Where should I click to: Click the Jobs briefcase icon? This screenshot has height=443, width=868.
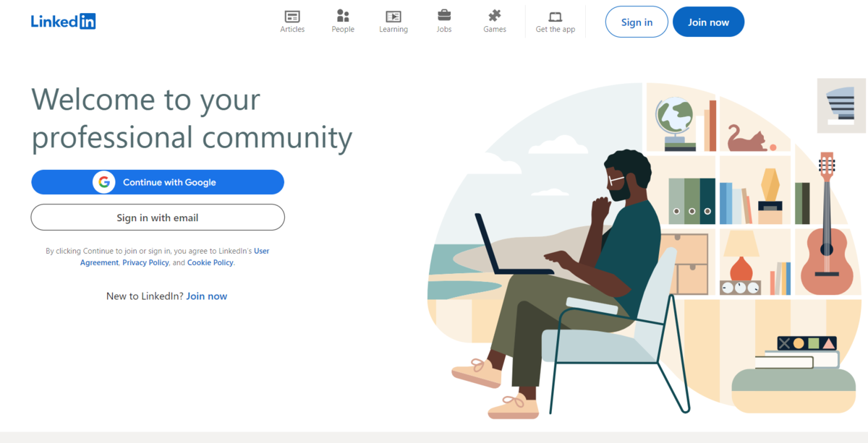pos(444,15)
